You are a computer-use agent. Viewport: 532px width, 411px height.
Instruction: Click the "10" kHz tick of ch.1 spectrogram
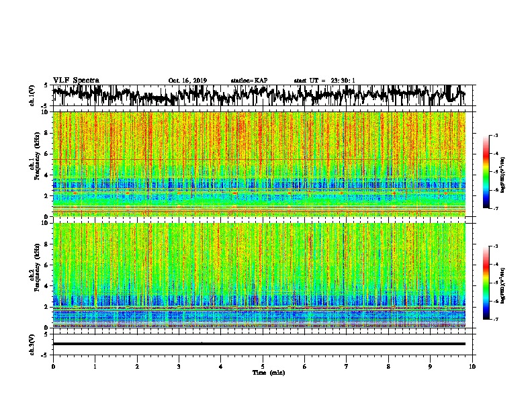click(46, 112)
